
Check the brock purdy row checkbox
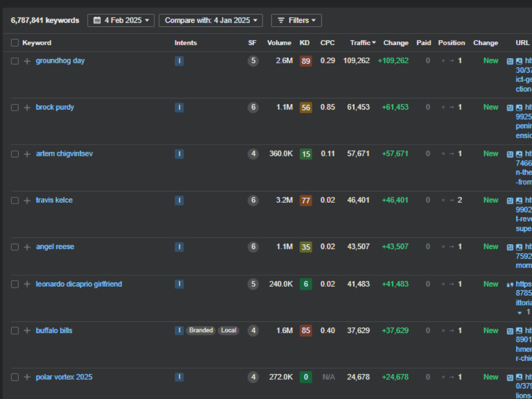click(14, 107)
